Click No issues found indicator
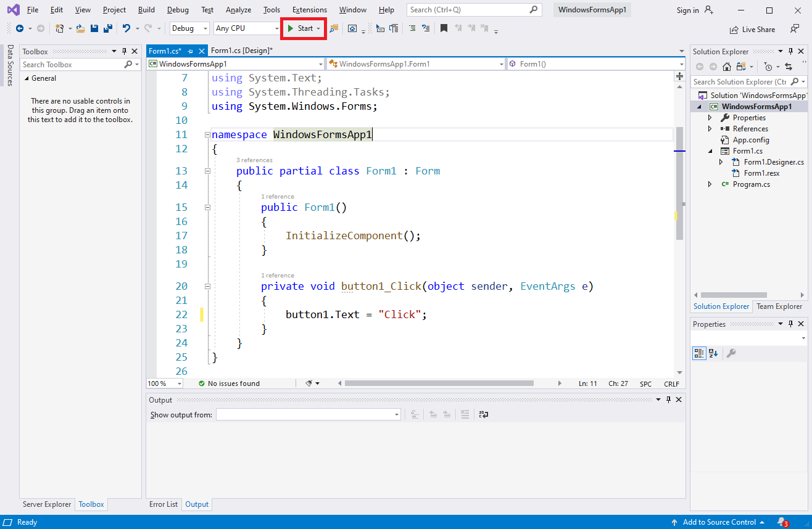The image size is (812, 529). click(229, 383)
